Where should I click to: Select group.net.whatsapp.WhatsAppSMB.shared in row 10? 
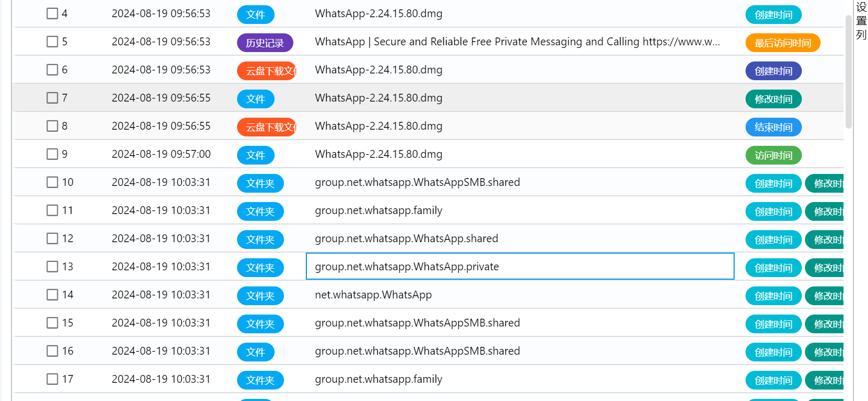click(x=417, y=182)
